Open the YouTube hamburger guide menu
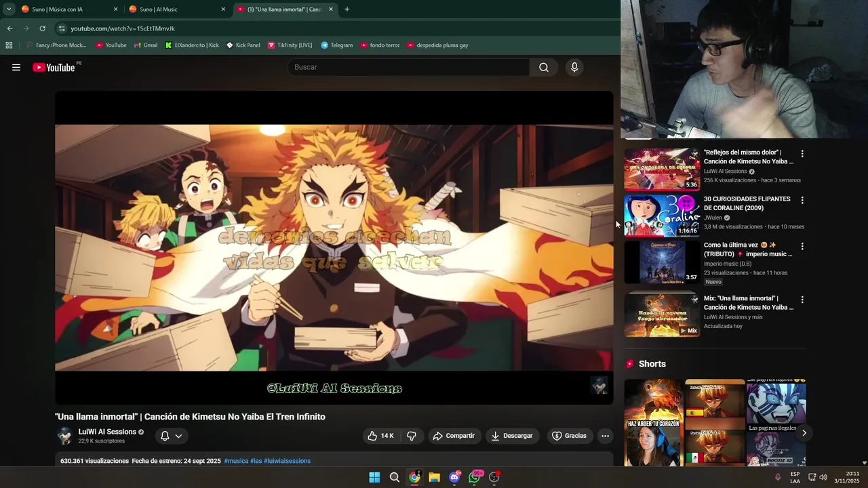 point(16,67)
